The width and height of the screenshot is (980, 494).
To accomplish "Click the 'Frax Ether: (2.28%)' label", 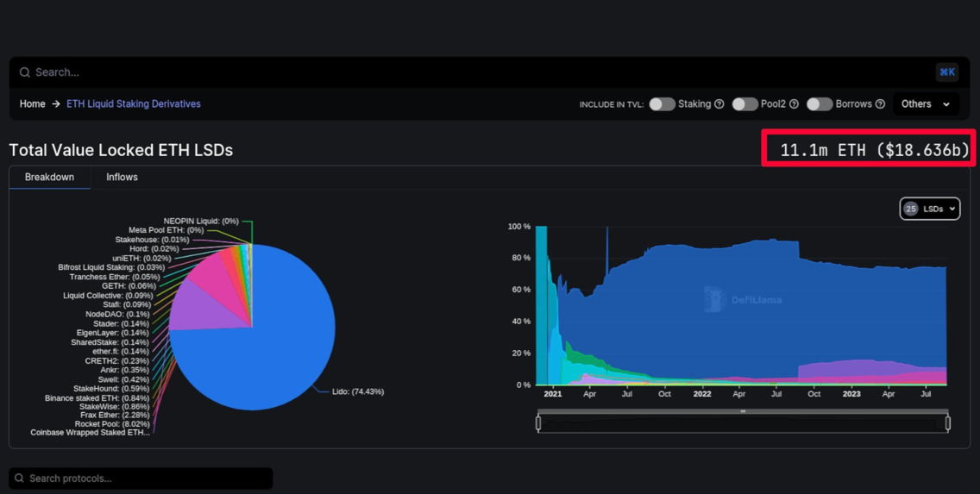I will click(115, 416).
